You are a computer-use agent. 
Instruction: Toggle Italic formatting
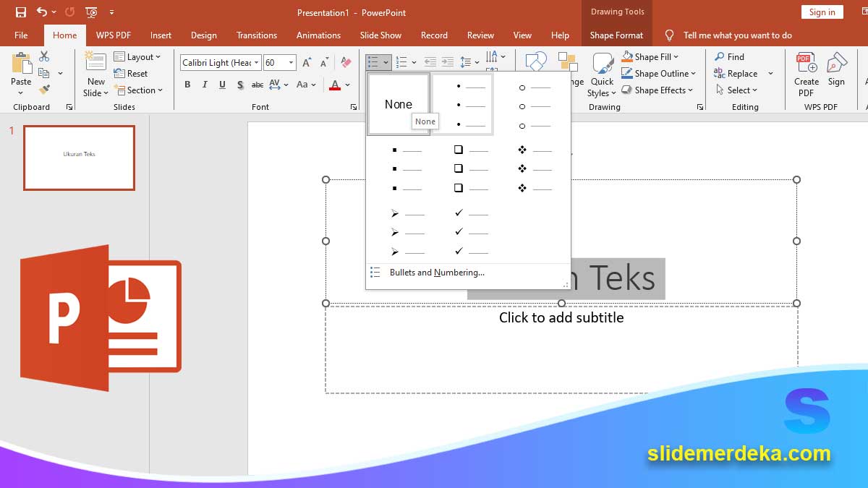coord(205,85)
